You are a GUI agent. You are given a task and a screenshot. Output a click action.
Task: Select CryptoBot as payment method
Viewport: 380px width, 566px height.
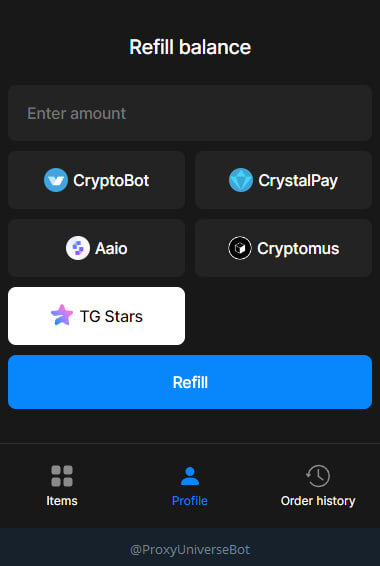point(96,180)
